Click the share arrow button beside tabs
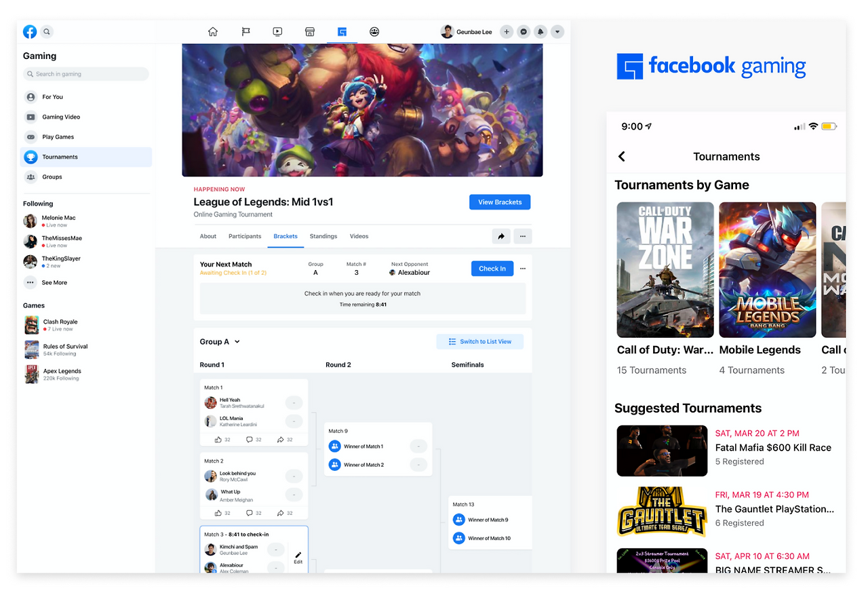The height and width of the screenshot is (595, 868). point(501,236)
